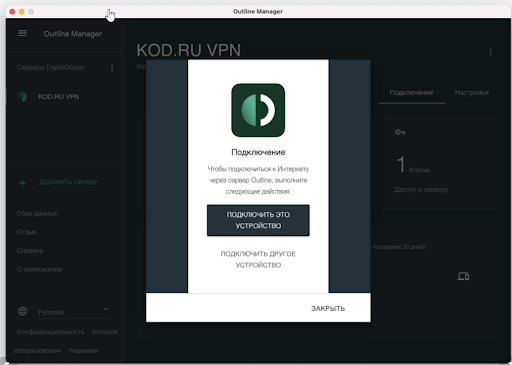The width and height of the screenshot is (512, 365).
Task: Open Сбор данных in sidebar
Action: 37,213
